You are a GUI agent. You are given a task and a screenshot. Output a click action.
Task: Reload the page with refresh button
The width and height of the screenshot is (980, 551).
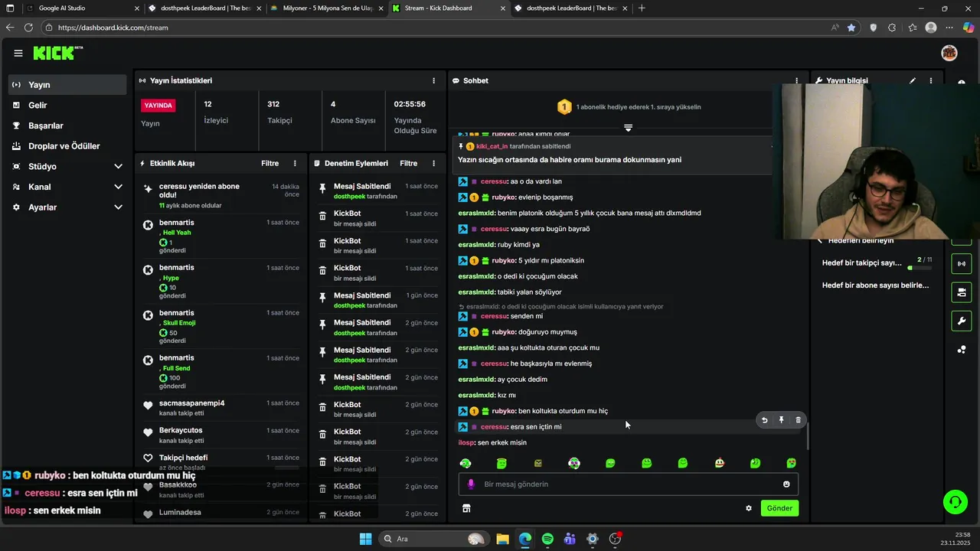click(x=28, y=28)
